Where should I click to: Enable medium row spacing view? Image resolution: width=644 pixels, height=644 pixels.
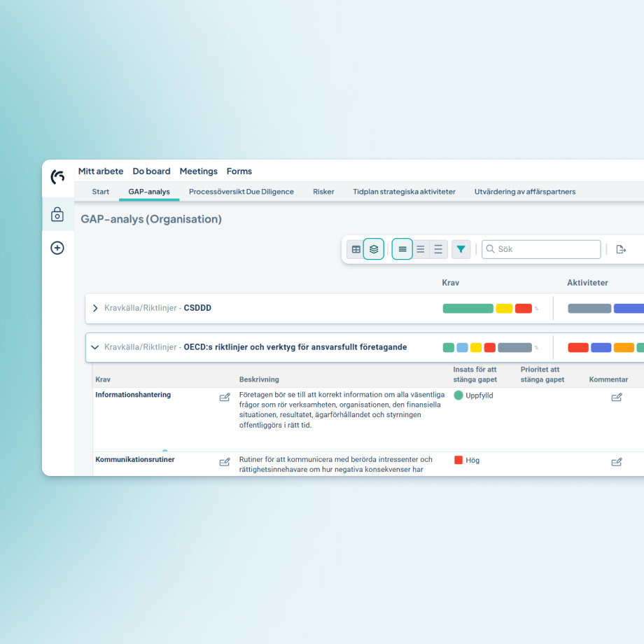(x=420, y=249)
